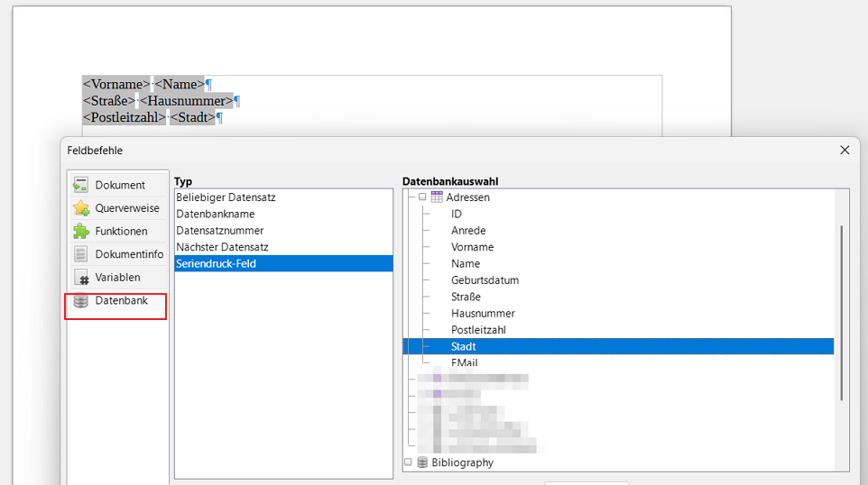Screen dimensions: 868x485
Task: Expand the Bibliography database node
Action: (x=408, y=462)
